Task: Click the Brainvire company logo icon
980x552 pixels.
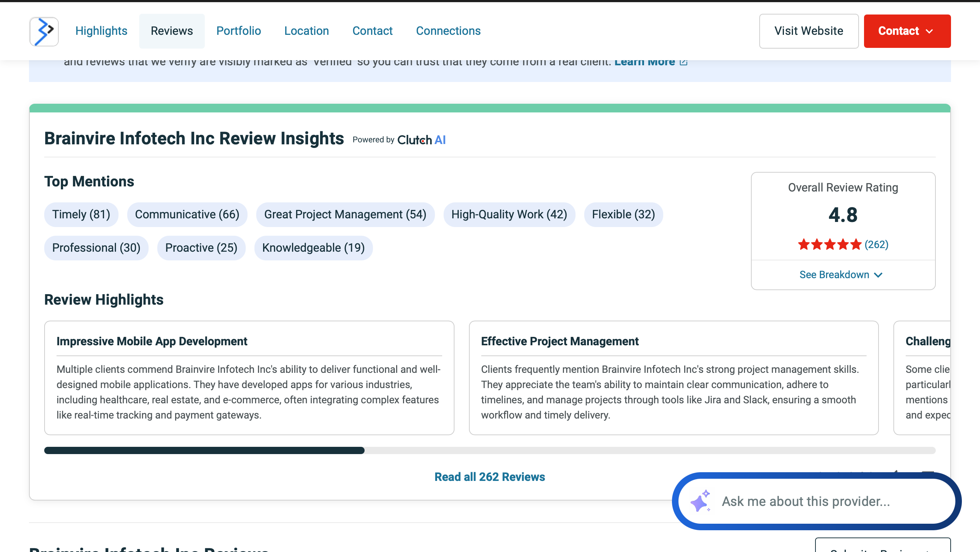Action: tap(44, 31)
